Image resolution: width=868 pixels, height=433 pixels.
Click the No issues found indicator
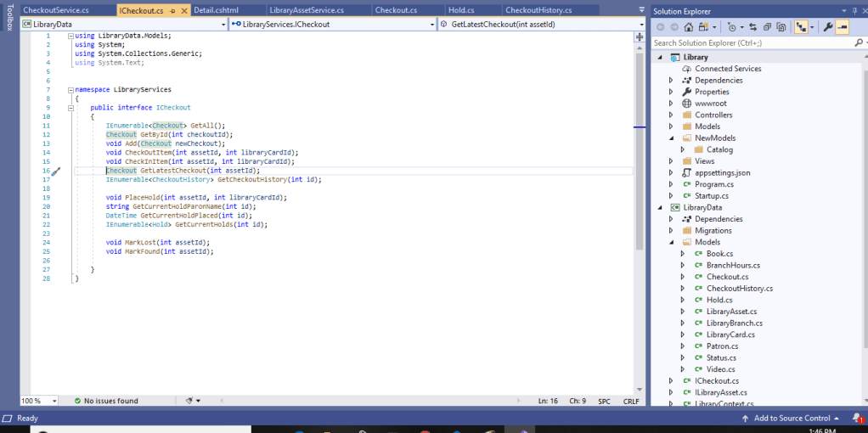pos(104,401)
